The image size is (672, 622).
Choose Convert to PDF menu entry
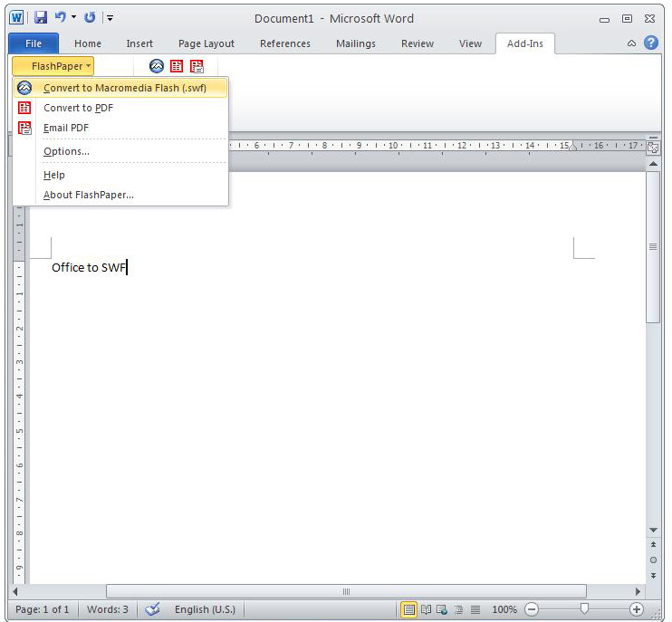coord(120,108)
